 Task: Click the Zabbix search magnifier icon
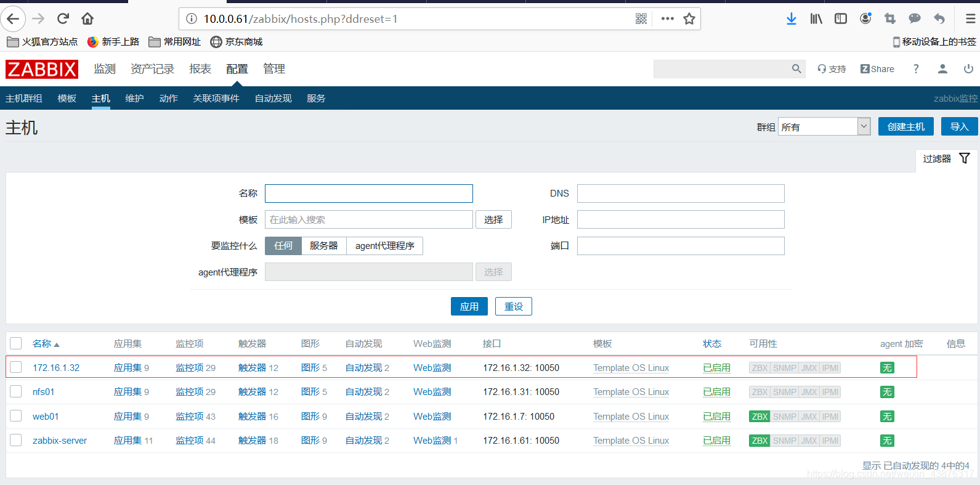(x=796, y=69)
